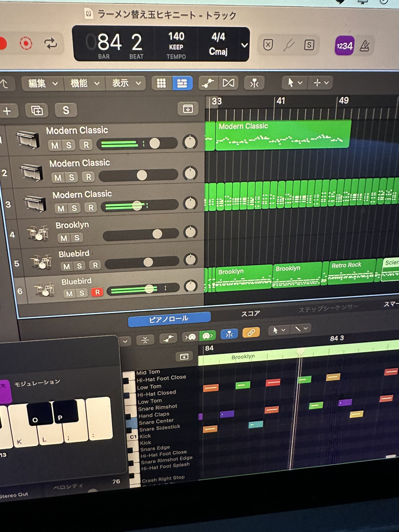Mute the Brooklyn track 4
Image resolution: width=399 pixels, height=532 pixels.
(64, 238)
